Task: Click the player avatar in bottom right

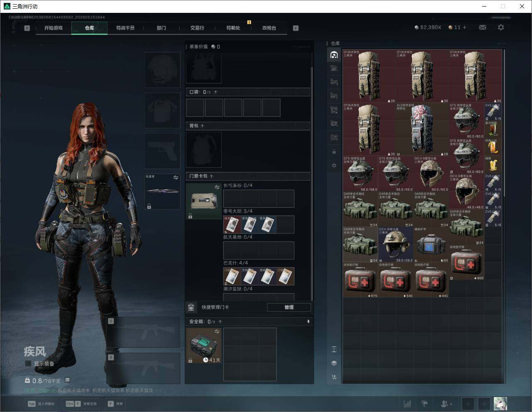Action: click(x=500, y=404)
